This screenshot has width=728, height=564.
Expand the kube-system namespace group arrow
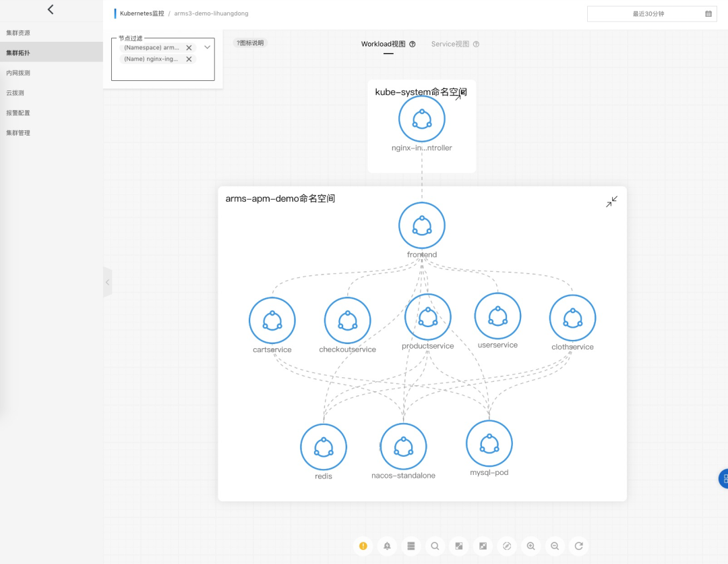(x=459, y=96)
